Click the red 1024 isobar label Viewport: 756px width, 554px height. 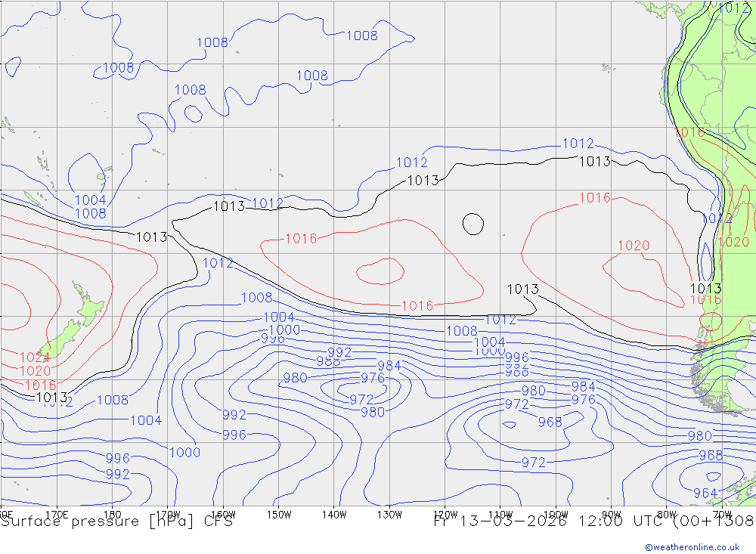coord(35,357)
